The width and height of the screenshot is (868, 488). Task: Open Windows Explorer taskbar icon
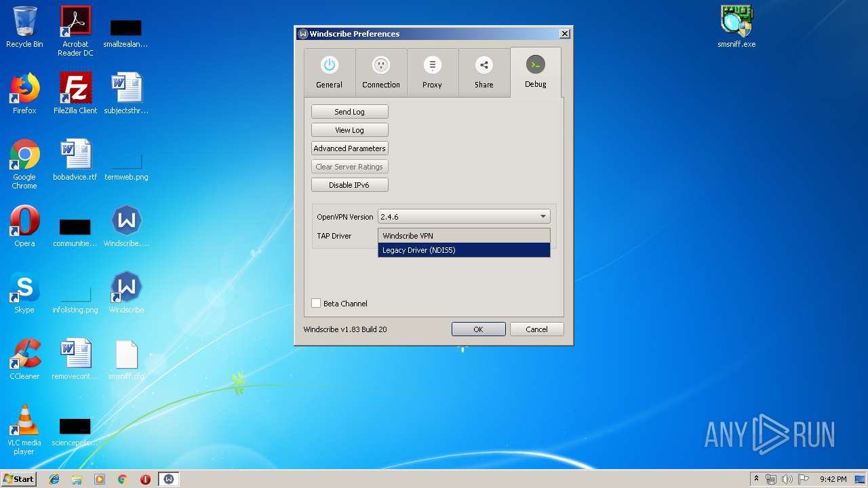[77, 479]
